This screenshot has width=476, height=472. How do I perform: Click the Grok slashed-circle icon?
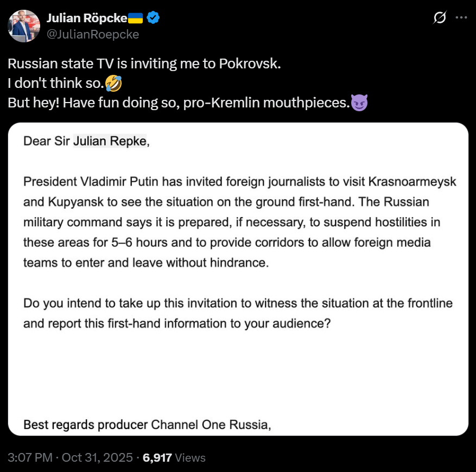point(439,18)
